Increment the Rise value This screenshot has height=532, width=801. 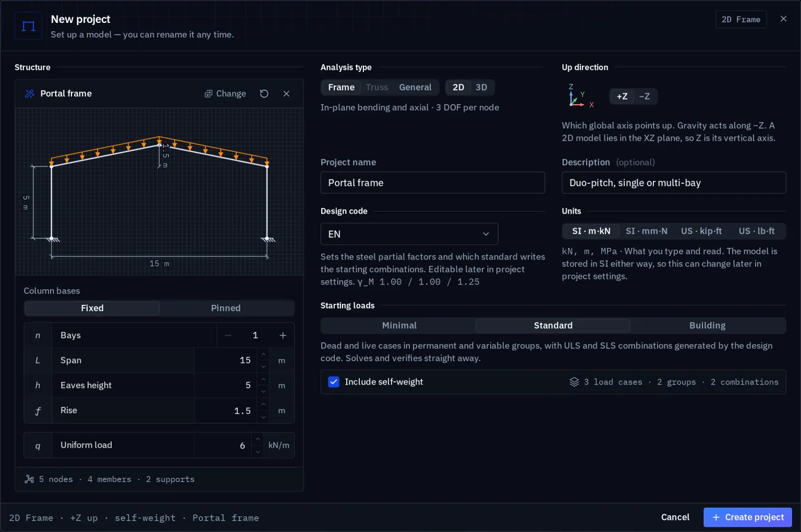pyautogui.click(x=263, y=404)
